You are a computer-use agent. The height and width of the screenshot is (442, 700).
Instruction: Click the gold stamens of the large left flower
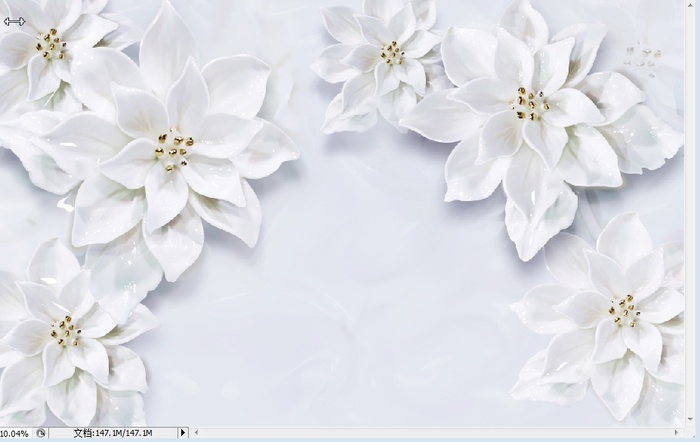[x=175, y=150]
